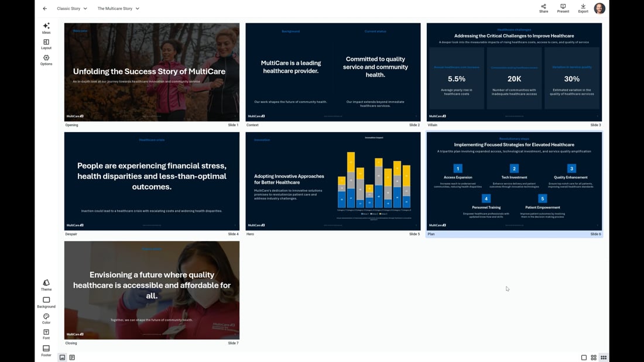Screen dimensions: 644x362
Task: Select the Closing slide thumbnail
Action: 151,289
